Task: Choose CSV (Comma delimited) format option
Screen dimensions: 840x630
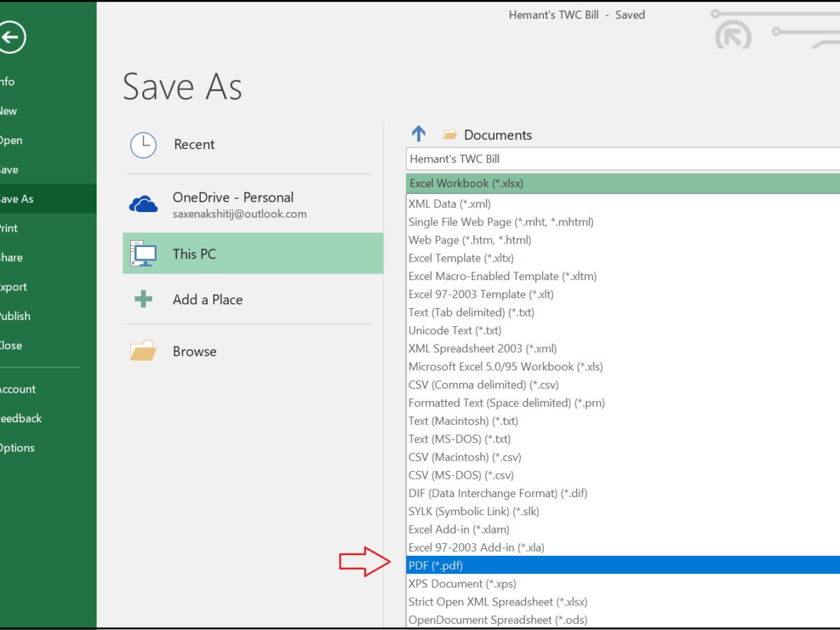Action: [483, 384]
